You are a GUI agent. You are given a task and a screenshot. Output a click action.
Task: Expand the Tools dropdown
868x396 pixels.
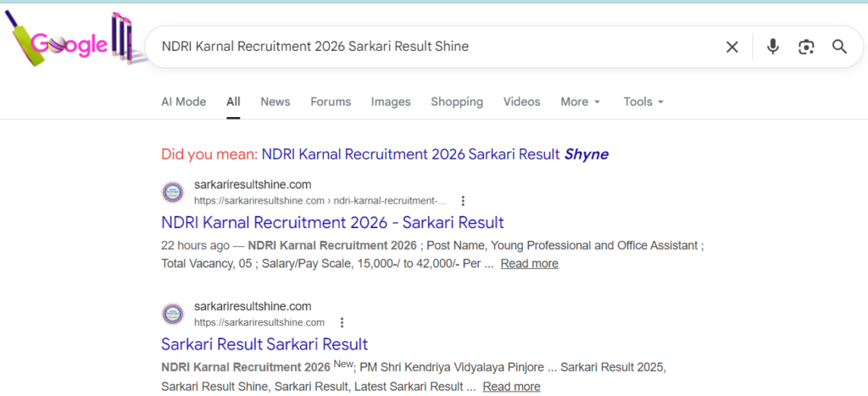(x=643, y=102)
